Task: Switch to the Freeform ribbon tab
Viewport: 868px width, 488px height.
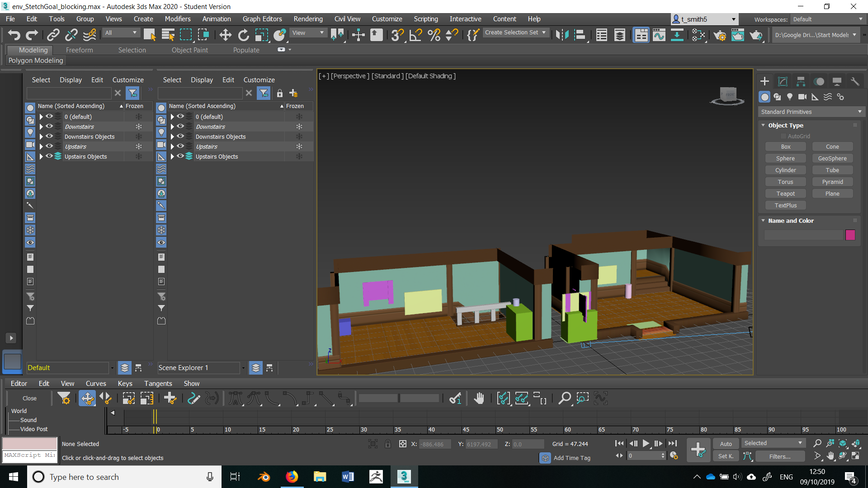Action: tap(79, 50)
